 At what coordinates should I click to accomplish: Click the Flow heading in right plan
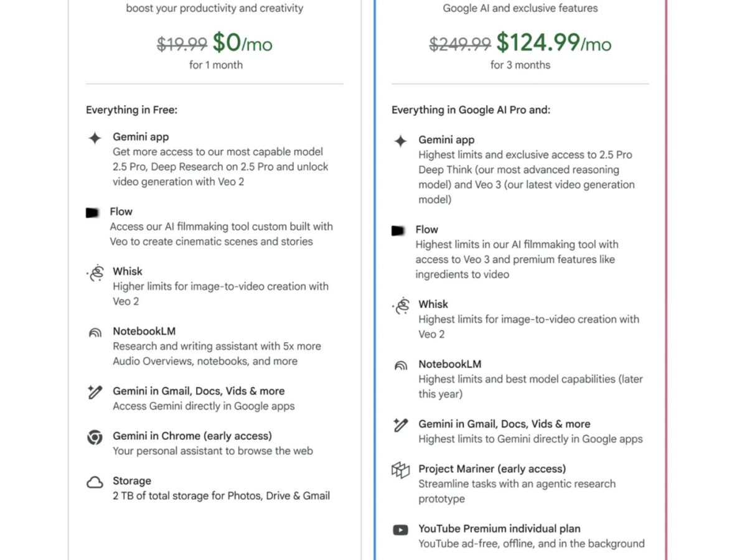(426, 230)
